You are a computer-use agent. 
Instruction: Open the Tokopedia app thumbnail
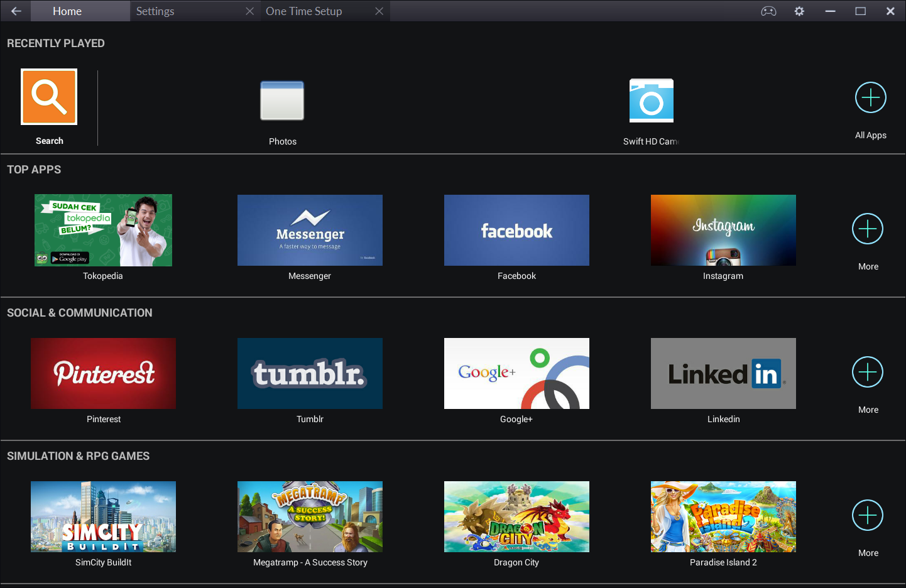(103, 230)
